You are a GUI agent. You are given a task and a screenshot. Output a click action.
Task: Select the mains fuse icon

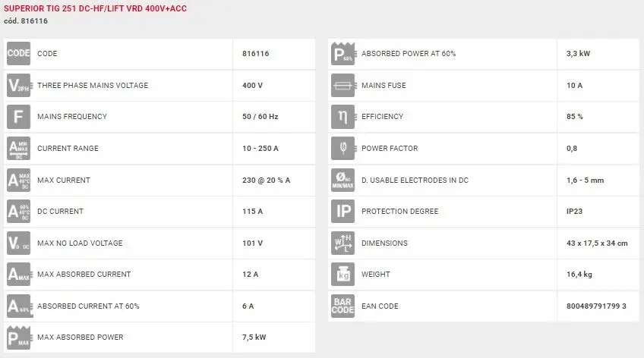(x=343, y=86)
